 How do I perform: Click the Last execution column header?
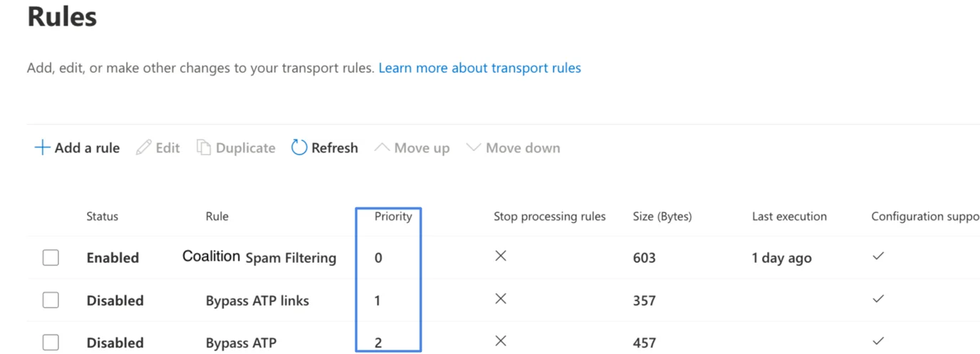tap(789, 216)
